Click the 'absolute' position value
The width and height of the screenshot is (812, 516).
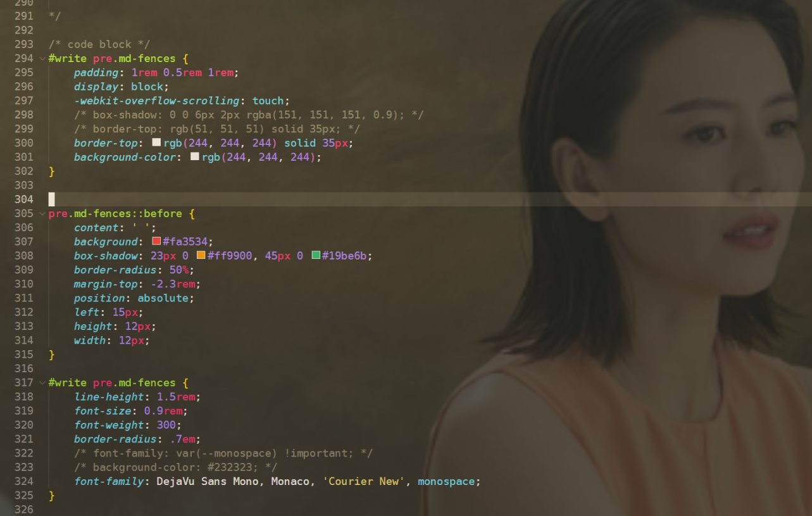pyautogui.click(x=163, y=298)
